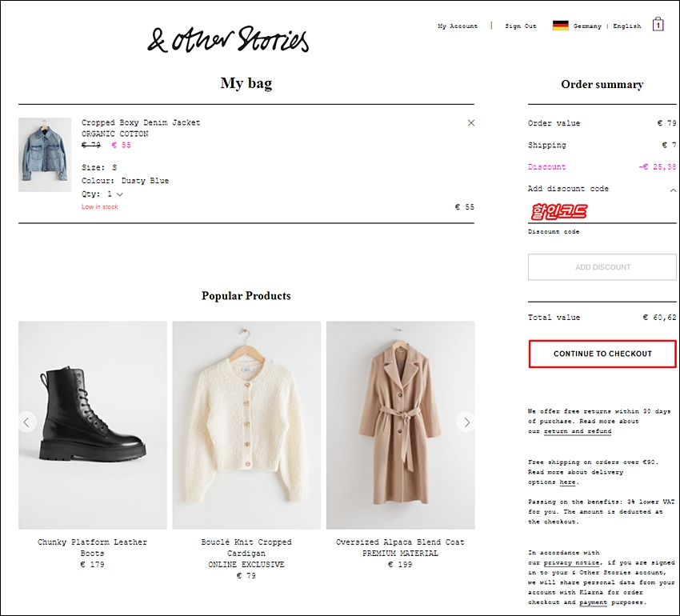The width and height of the screenshot is (680, 616).
Task: Click the Add Discount button
Action: (x=602, y=266)
